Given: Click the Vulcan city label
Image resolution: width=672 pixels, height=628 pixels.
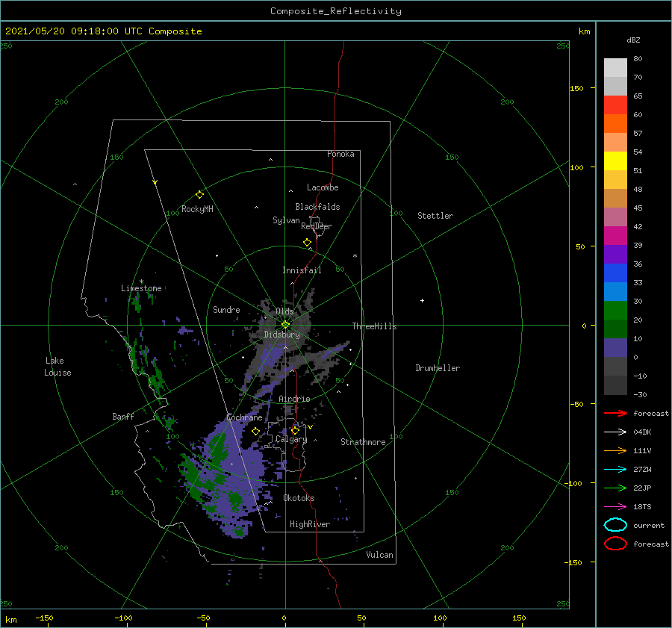Looking at the screenshot, I should 380,555.
